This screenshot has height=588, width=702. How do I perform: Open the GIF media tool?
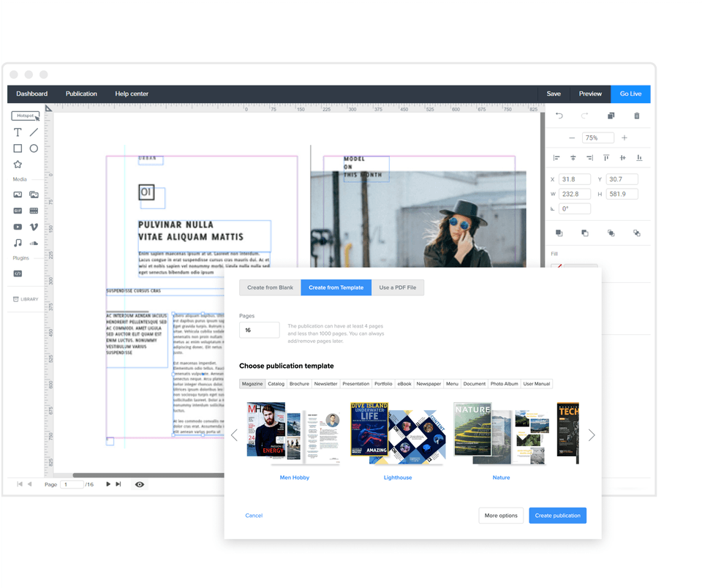click(x=17, y=210)
